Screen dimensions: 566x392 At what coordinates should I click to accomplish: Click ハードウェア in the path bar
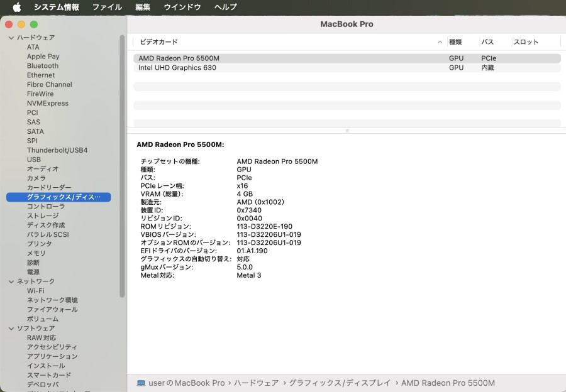coord(256,383)
